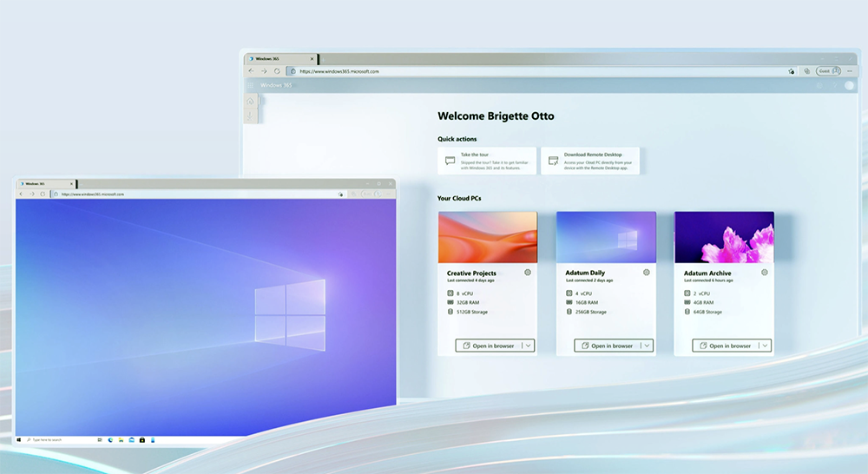The image size is (868, 474).
Task: Open Microsoft Store from Cloud PC taskbar
Action: pyautogui.click(x=142, y=439)
